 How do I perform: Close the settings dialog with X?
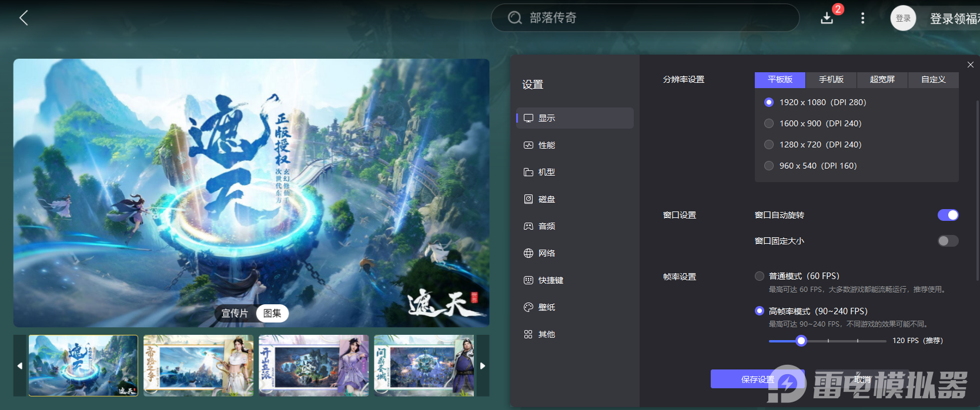tap(971, 65)
